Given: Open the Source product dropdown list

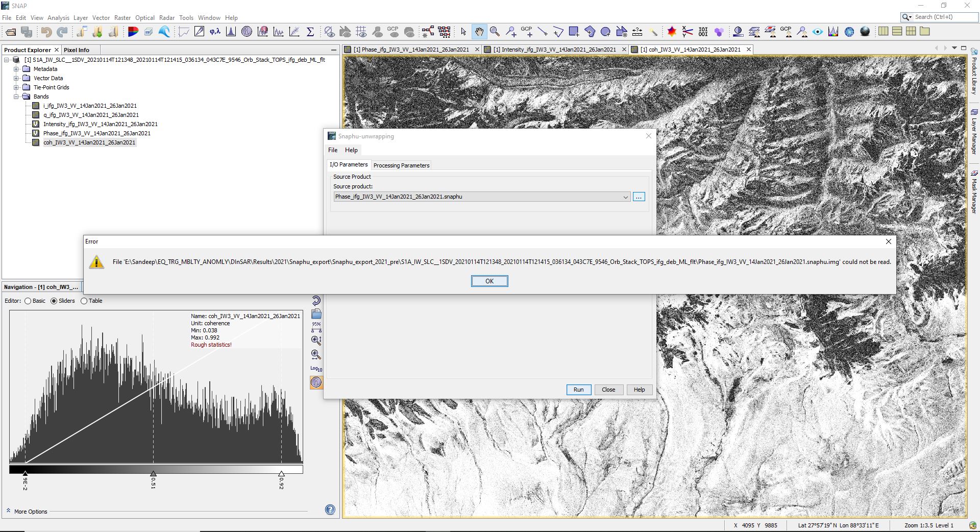Looking at the screenshot, I should [626, 197].
